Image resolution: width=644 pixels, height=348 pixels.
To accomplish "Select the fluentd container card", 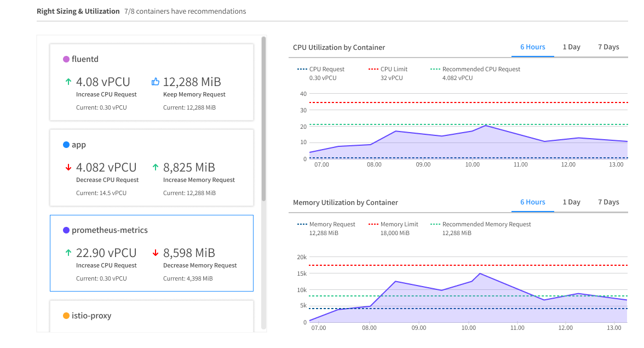I will tap(152, 82).
